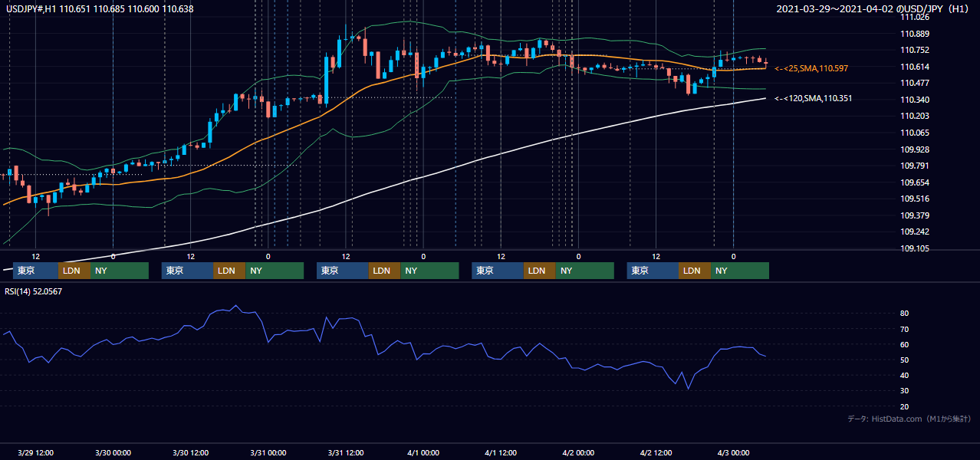Screen dimensions: 980x460
Task: Click RSI scale value 30
Action: point(905,391)
